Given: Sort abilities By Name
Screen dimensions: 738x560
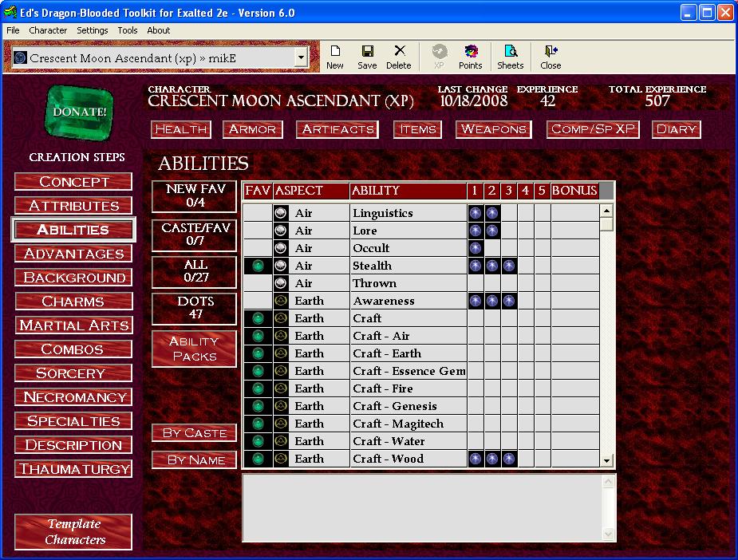Looking at the screenshot, I should (x=194, y=459).
